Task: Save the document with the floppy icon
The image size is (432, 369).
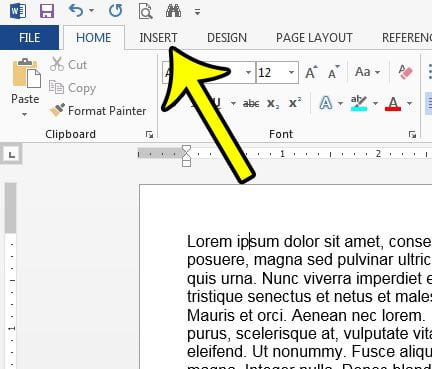Action: pyautogui.click(x=47, y=11)
